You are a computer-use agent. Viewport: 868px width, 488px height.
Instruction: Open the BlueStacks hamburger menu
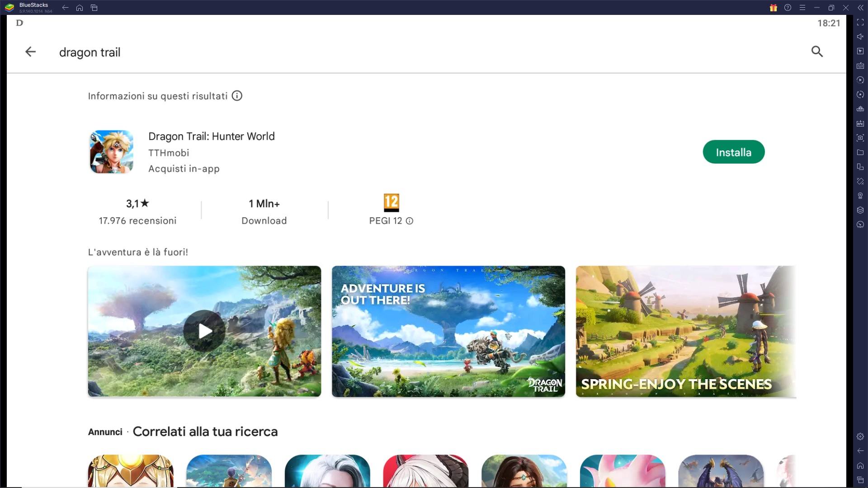point(802,8)
